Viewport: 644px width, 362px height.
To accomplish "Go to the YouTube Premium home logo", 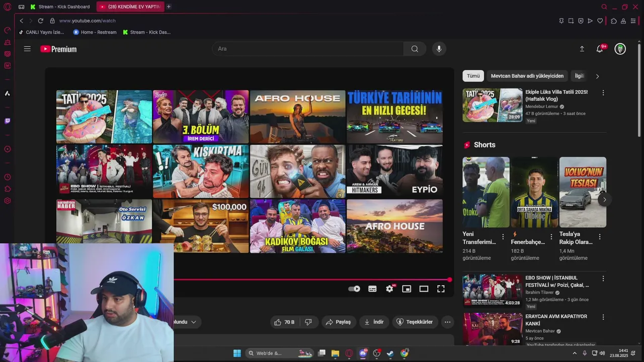I will [x=58, y=49].
